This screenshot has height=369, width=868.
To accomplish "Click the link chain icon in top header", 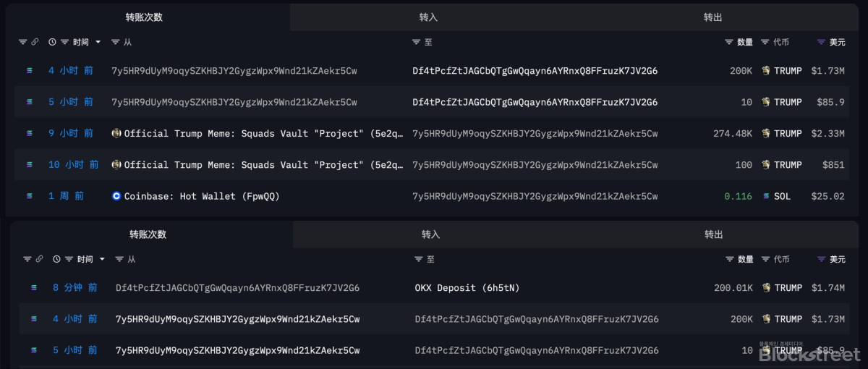I will [35, 43].
